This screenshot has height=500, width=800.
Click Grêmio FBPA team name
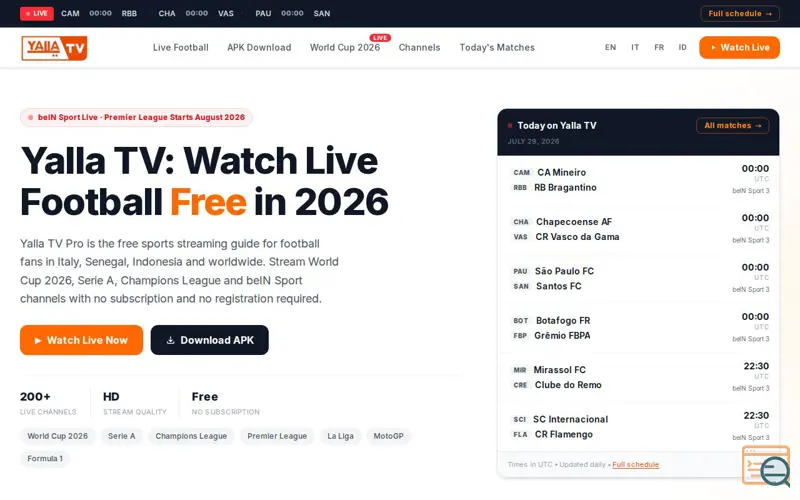[x=562, y=336]
